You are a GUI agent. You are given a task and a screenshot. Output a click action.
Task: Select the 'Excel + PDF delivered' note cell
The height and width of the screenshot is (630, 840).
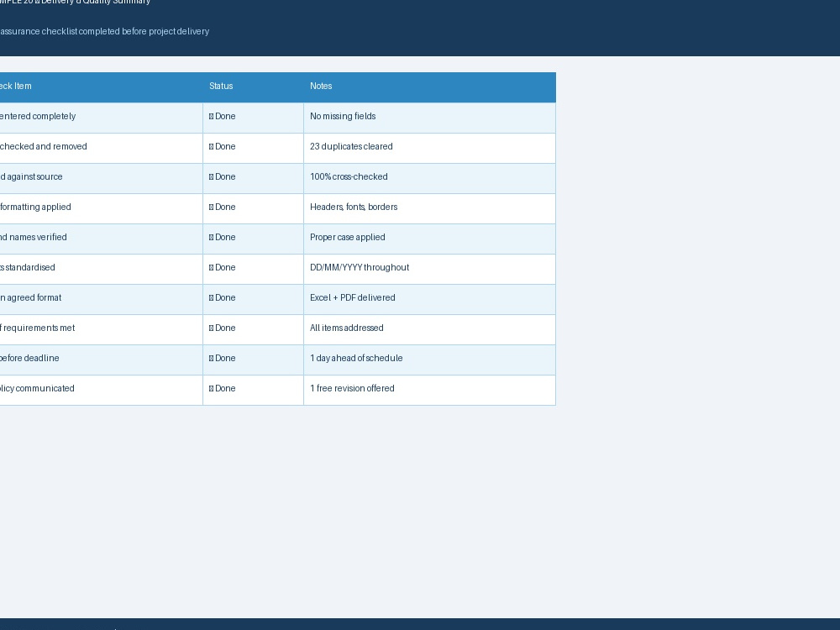(x=429, y=299)
